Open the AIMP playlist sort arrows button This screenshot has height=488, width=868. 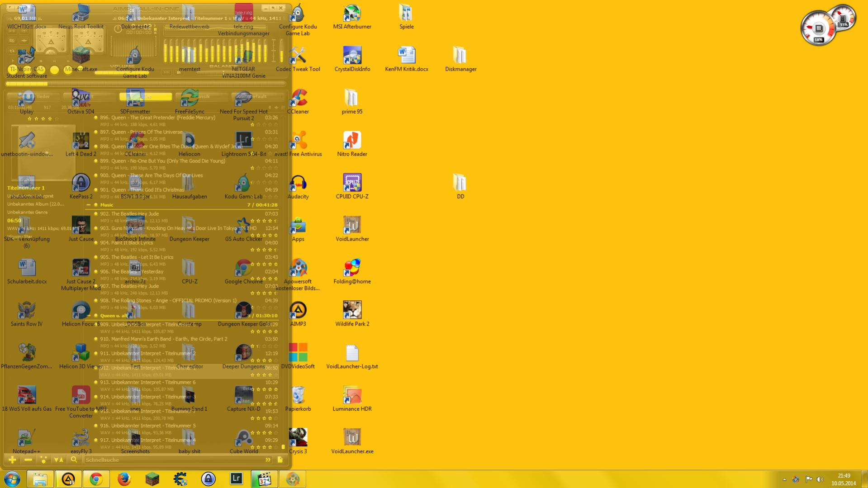click(59, 460)
